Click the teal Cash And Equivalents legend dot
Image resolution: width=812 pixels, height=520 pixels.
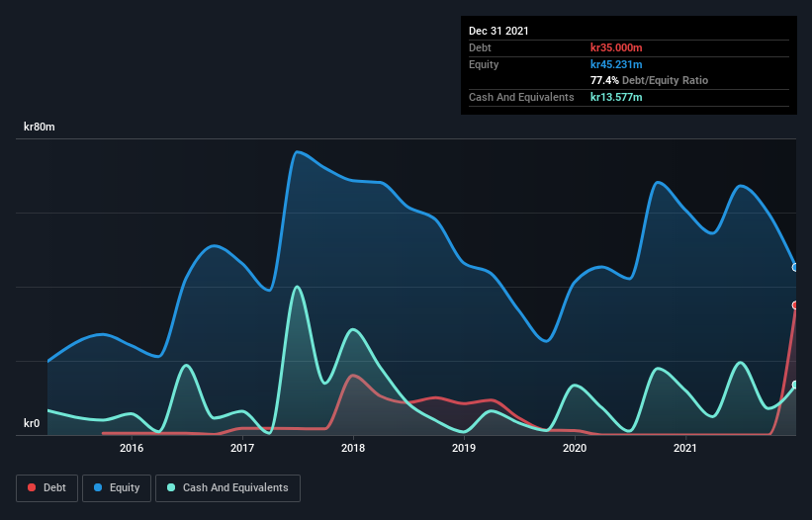click(171, 487)
